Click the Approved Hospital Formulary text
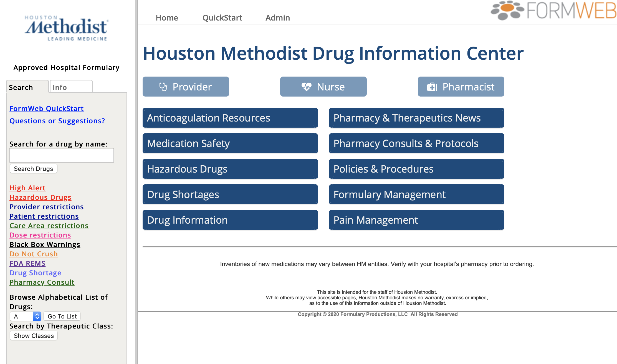The image size is (617, 364). tap(67, 67)
